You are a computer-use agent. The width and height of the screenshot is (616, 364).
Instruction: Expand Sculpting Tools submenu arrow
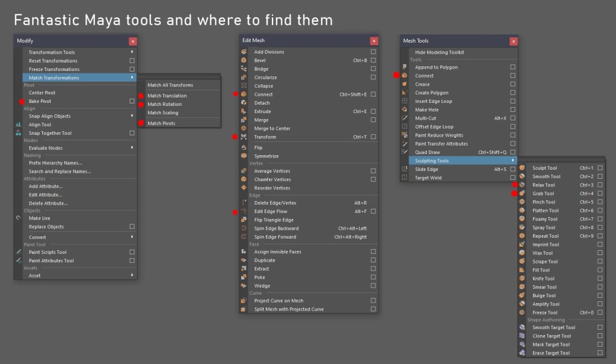click(x=513, y=161)
